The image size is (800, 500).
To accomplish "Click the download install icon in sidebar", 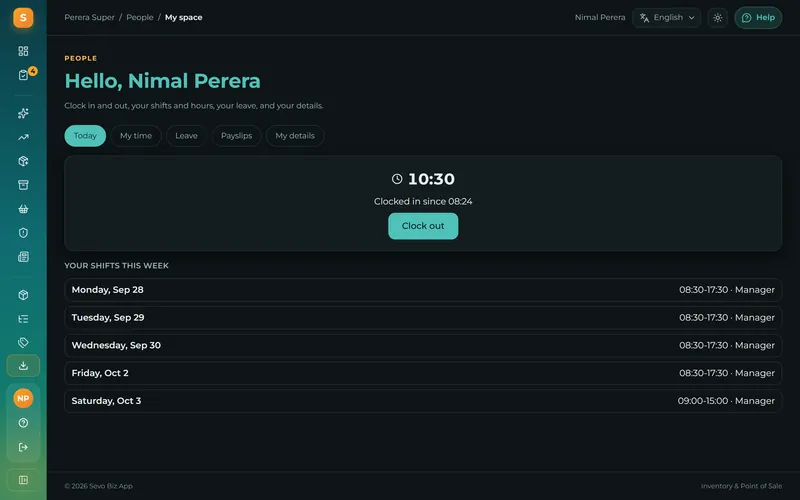I will click(23, 366).
